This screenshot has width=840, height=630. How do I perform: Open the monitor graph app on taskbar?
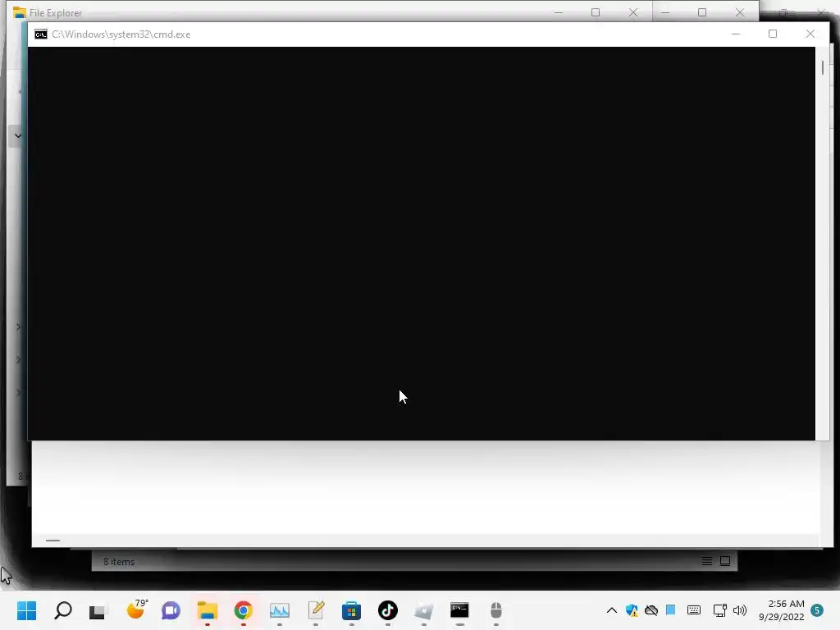coord(279,610)
